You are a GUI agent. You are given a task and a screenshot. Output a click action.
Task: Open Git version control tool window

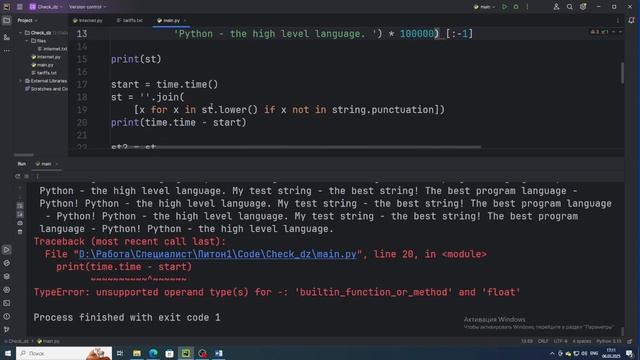coord(7,329)
